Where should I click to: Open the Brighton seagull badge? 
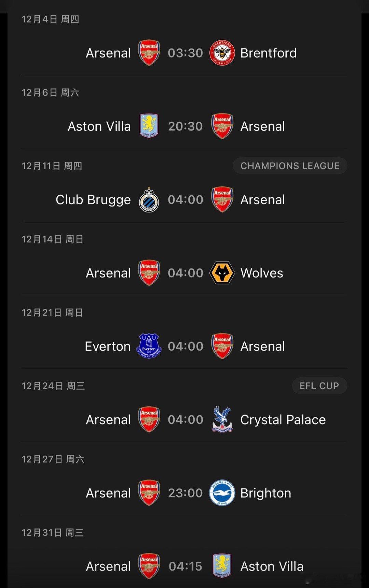tap(222, 493)
